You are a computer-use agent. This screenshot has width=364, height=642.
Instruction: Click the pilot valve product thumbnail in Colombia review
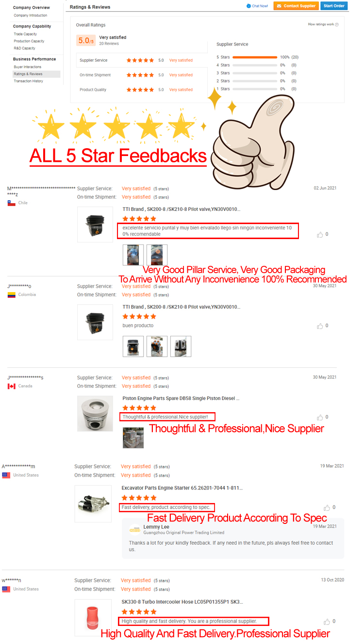click(95, 322)
